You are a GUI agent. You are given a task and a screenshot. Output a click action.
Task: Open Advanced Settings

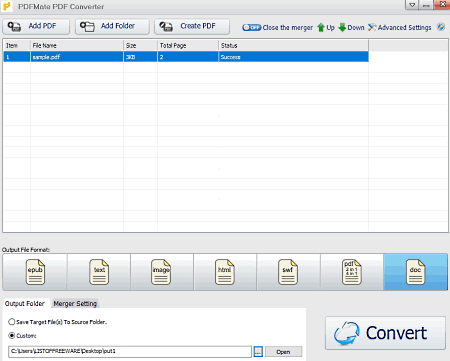click(400, 27)
